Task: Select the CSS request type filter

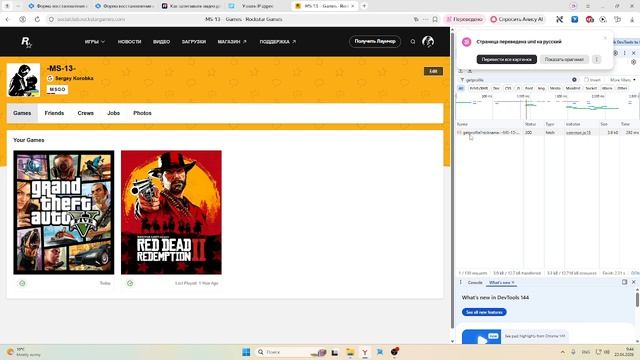Action: (x=508, y=88)
